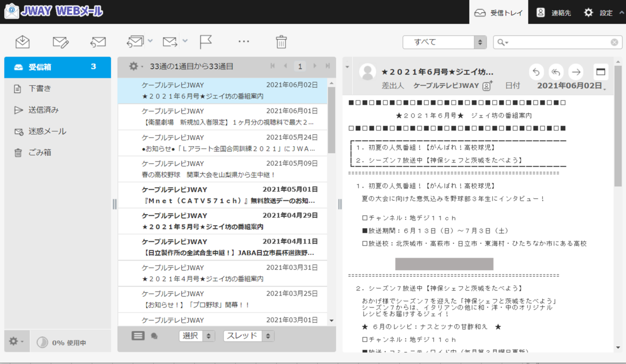Open the message dated 2021年03月01日
Viewport: 626px width, 364px height.
pos(223,319)
